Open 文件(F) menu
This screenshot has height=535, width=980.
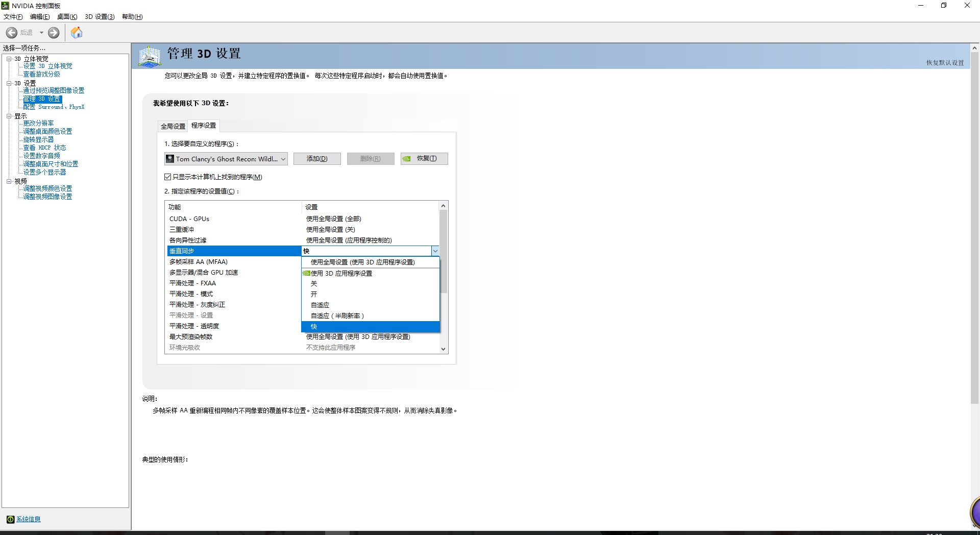coord(13,17)
